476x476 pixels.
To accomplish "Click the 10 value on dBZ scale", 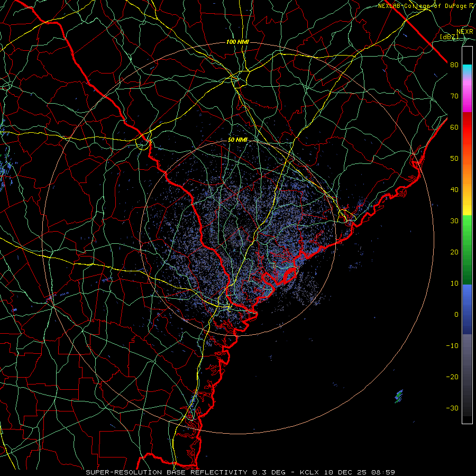I will (454, 283).
